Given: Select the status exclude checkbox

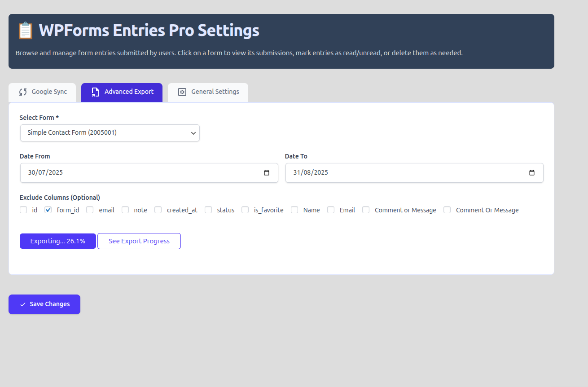Looking at the screenshot, I should click(208, 210).
